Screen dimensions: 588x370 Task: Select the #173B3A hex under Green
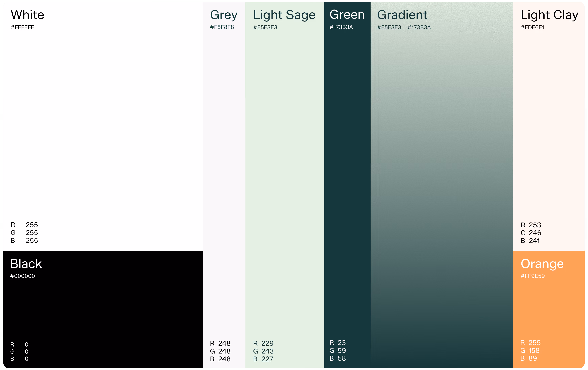tap(341, 27)
